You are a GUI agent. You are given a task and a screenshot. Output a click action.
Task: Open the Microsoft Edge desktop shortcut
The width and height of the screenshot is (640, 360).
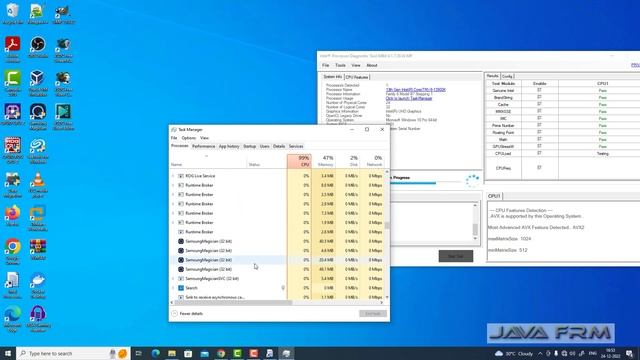[x=13, y=319]
